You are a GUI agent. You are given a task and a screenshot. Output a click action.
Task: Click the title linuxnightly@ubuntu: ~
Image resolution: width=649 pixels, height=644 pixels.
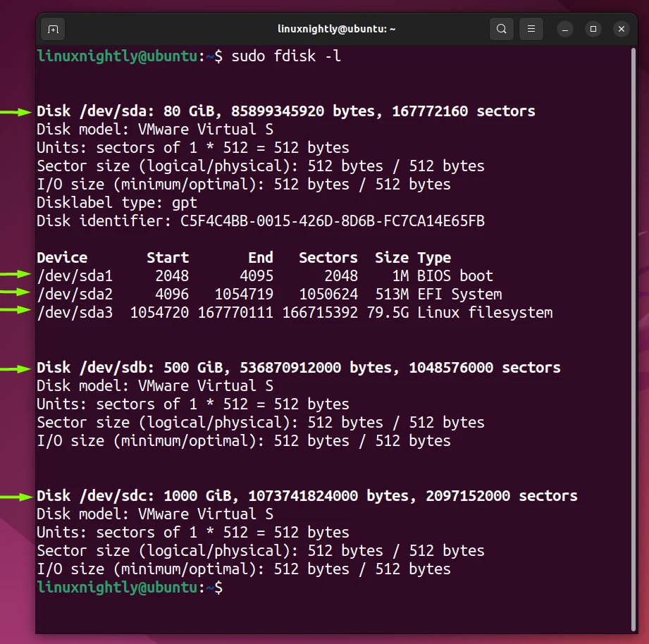point(336,29)
